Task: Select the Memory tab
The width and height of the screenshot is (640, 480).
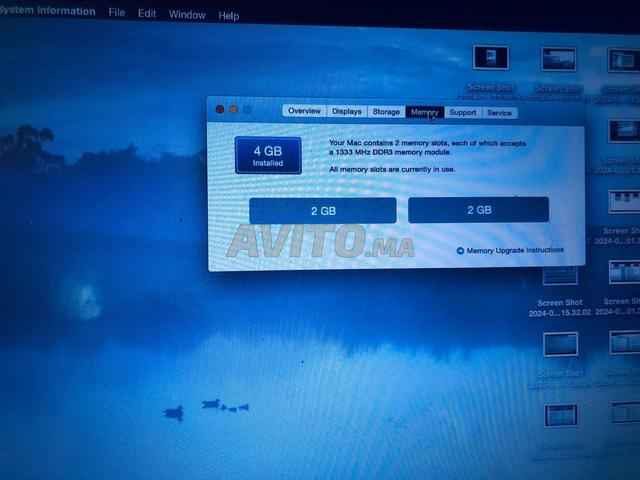Action: [424, 112]
